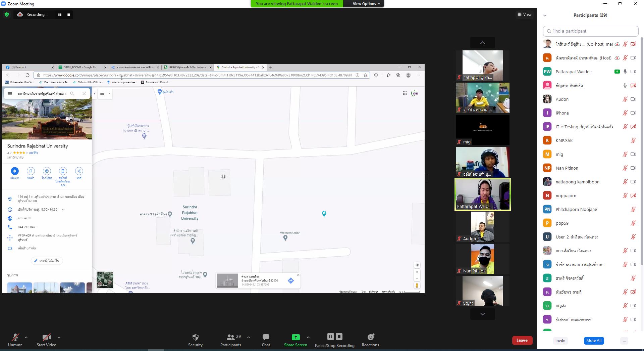
Task: Open audio options arrow beside Unmute
Action: click(26, 337)
